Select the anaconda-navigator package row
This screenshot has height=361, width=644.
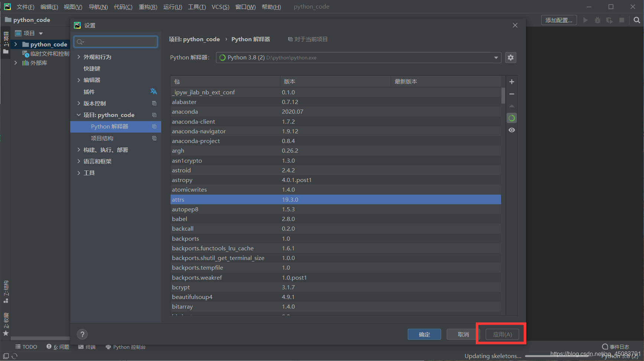point(336,131)
